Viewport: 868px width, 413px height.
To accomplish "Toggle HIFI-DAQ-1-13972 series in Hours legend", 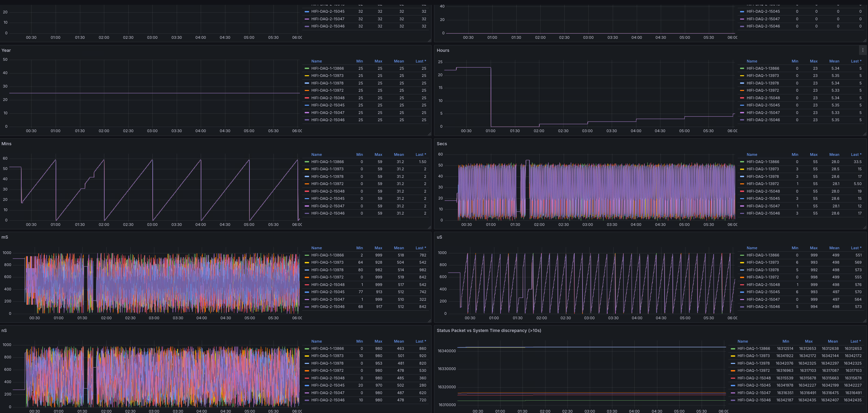I will tap(763, 90).
